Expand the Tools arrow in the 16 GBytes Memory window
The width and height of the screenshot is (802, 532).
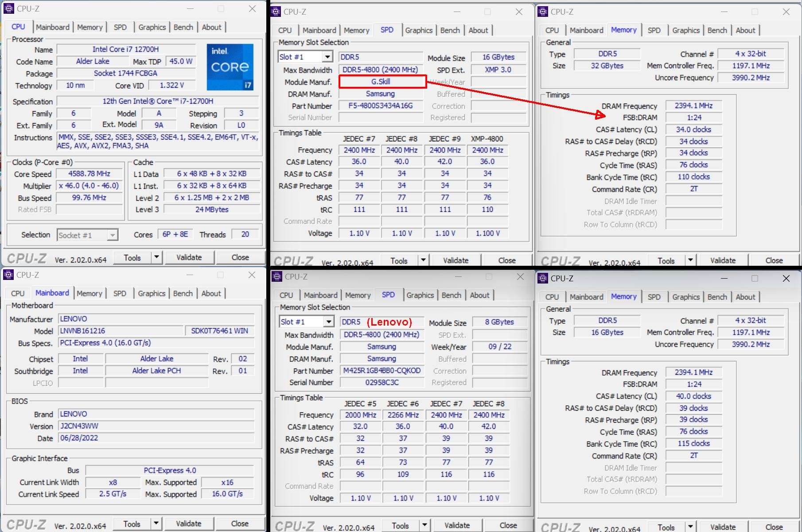tap(690, 527)
